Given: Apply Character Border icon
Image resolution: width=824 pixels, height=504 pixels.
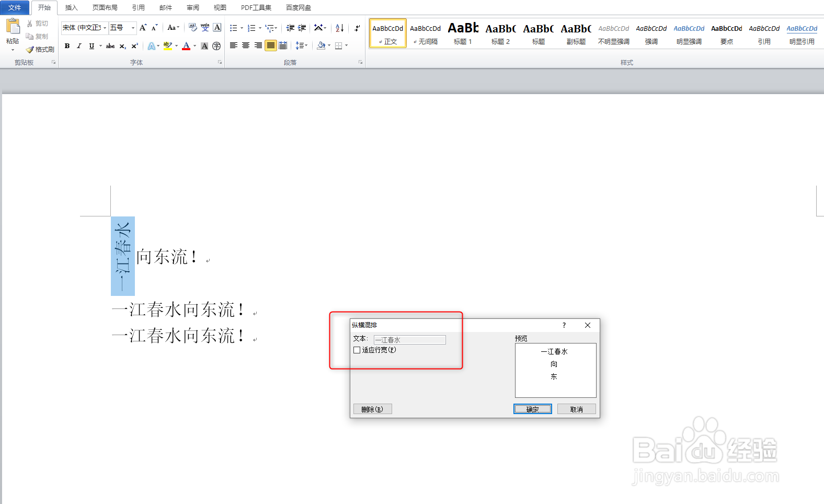Looking at the screenshot, I should pos(218,28).
